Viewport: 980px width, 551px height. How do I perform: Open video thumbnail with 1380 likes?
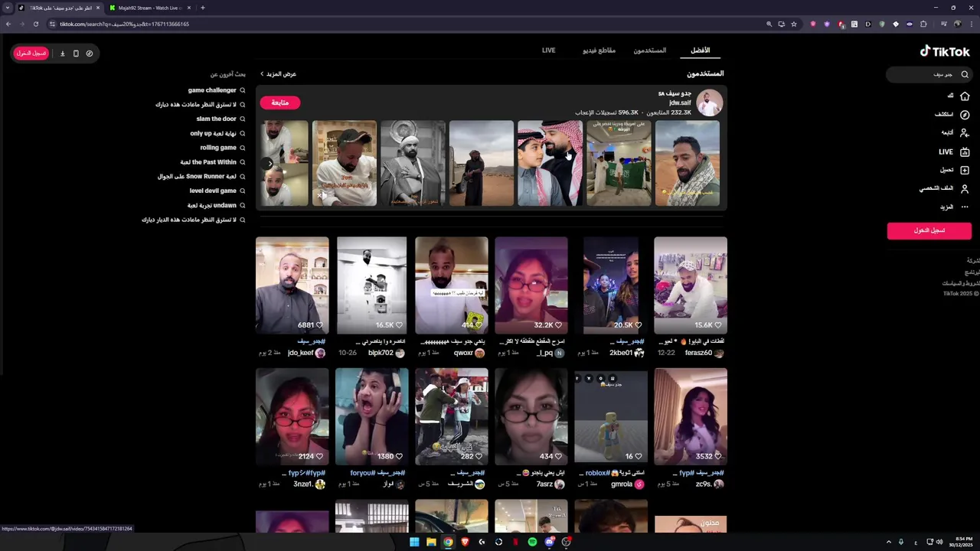tap(371, 417)
